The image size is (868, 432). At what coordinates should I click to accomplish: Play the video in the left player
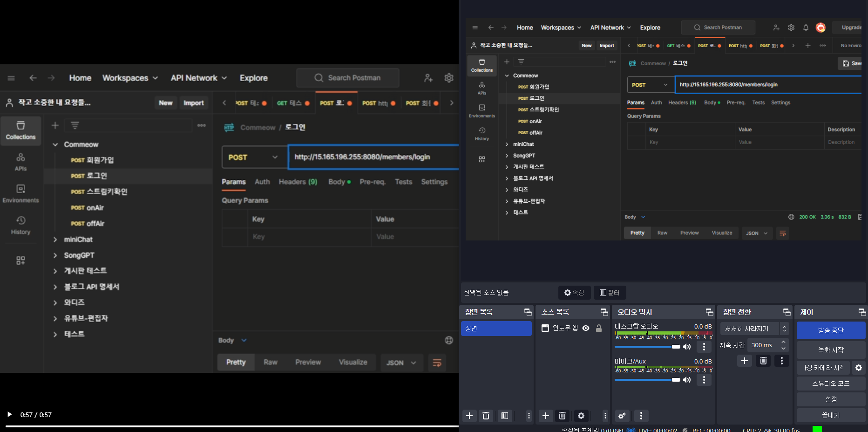click(9, 414)
